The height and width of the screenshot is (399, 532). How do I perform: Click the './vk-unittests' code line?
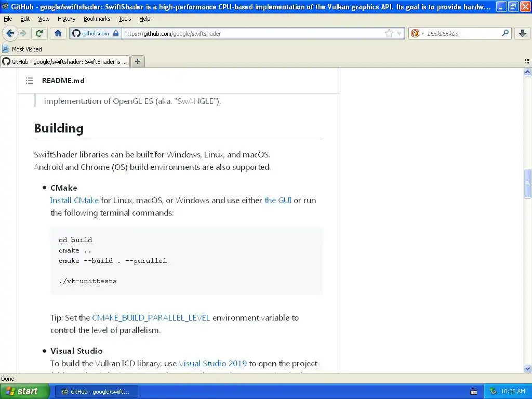point(87,281)
